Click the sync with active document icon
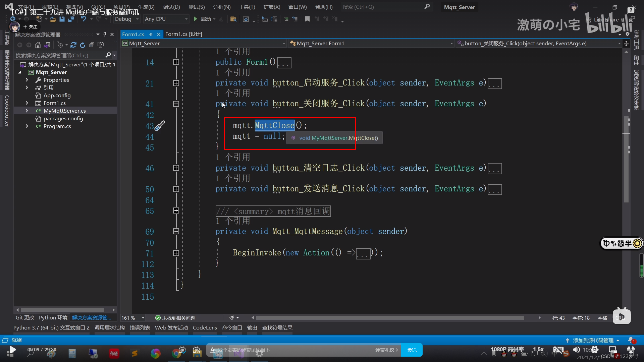 [x=73, y=45]
